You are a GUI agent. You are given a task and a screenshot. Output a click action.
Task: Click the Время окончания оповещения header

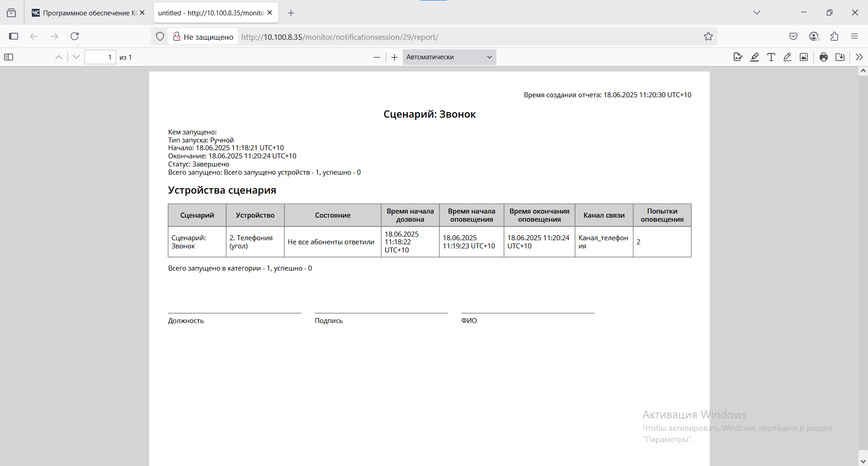(539, 215)
